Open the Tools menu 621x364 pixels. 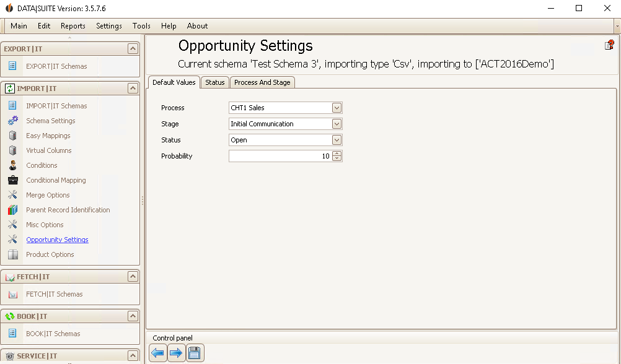141,26
